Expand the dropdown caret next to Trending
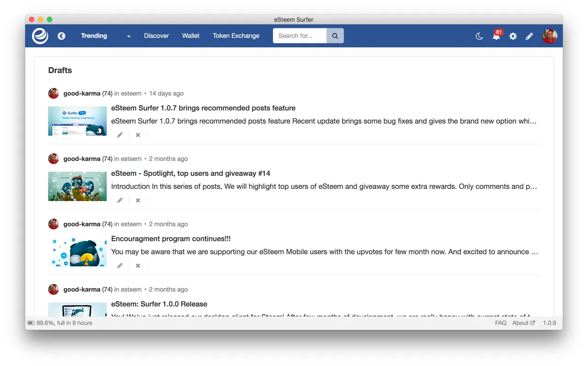Image resolution: width=588 pixels, height=366 pixels. point(129,36)
